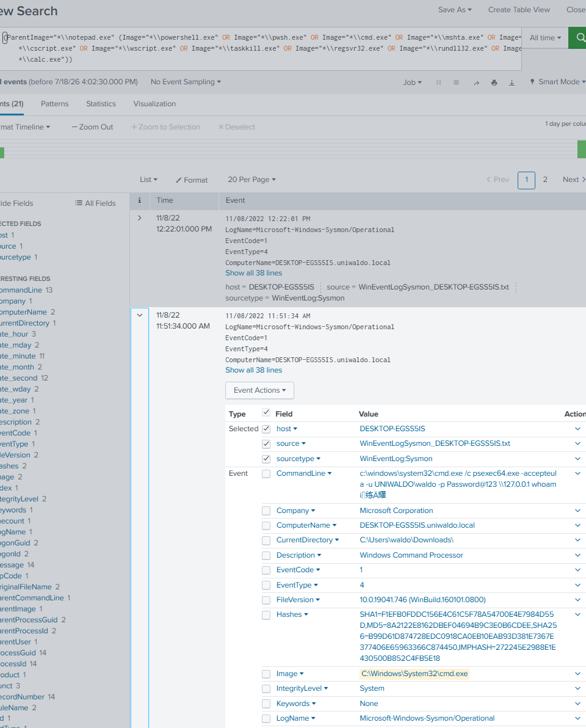Check the Company field checkbox
The image size is (586, 728).
tap(266, 511)
